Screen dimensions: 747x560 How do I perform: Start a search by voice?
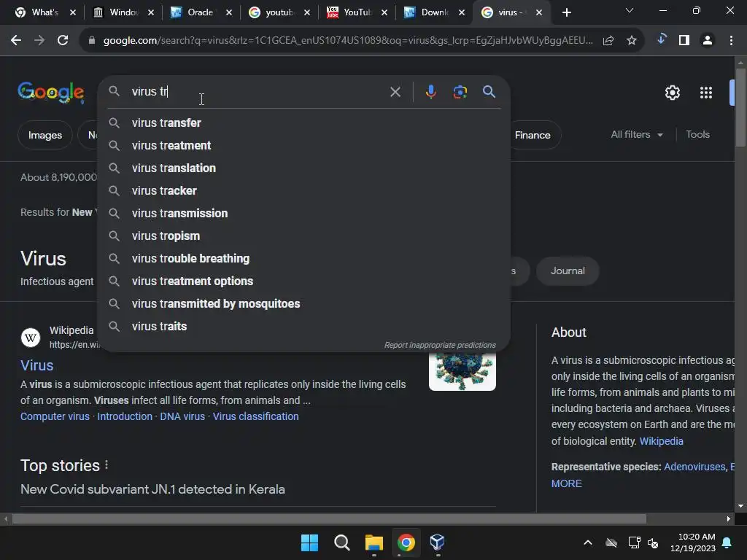pyautogui.click(x=430, y=92)
